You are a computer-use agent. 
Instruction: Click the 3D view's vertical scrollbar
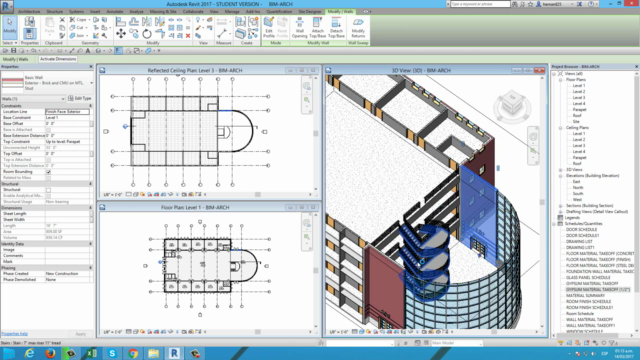point(542,201)
